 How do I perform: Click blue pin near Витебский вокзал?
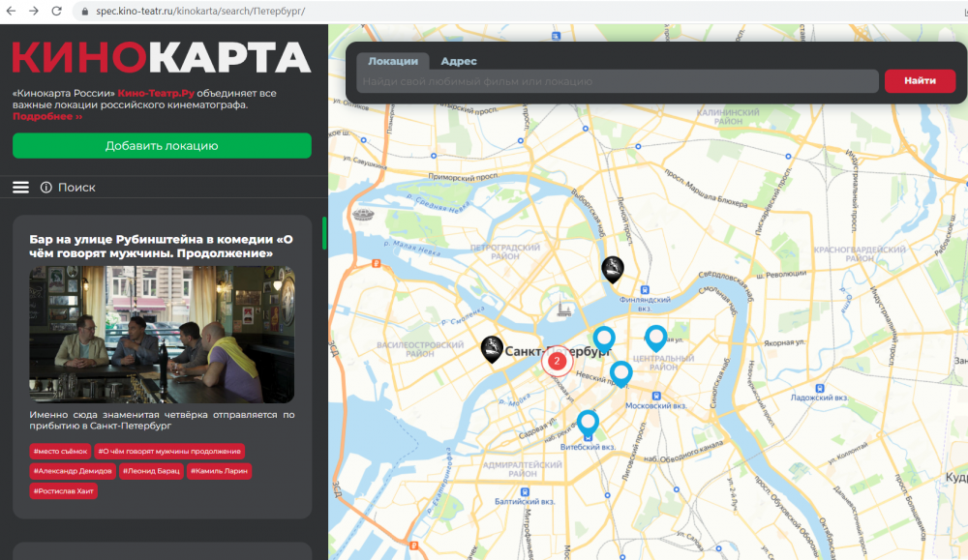[x=588, y=424]
